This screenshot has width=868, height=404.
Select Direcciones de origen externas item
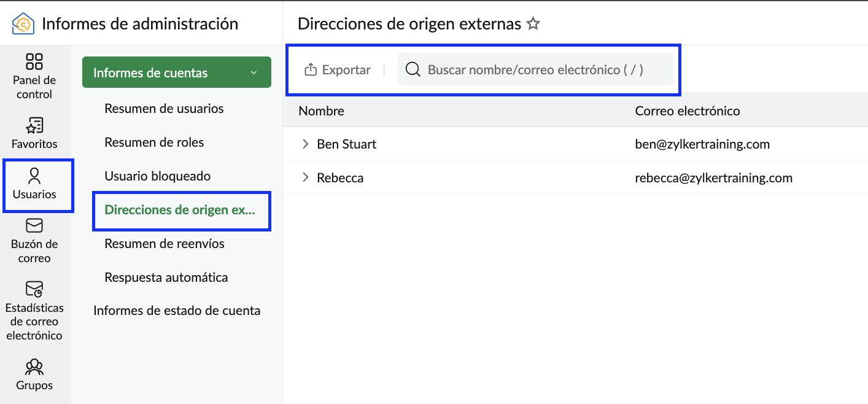(179, 210)
